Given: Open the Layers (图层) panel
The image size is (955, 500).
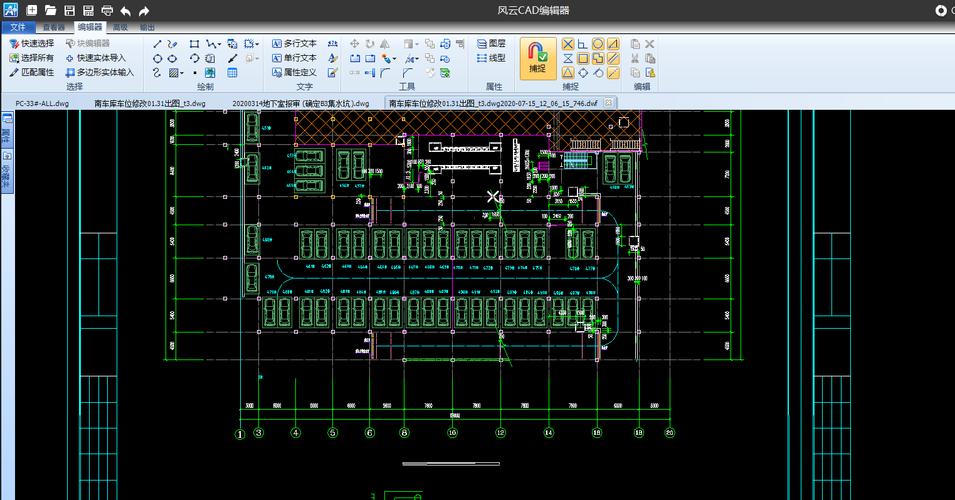Looking at the screenshot, I should pos(490,44).
